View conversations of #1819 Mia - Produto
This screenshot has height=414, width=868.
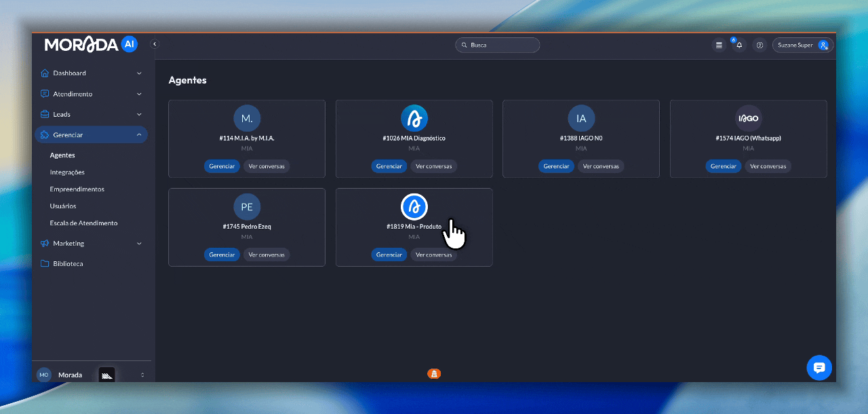coord(434,255)
